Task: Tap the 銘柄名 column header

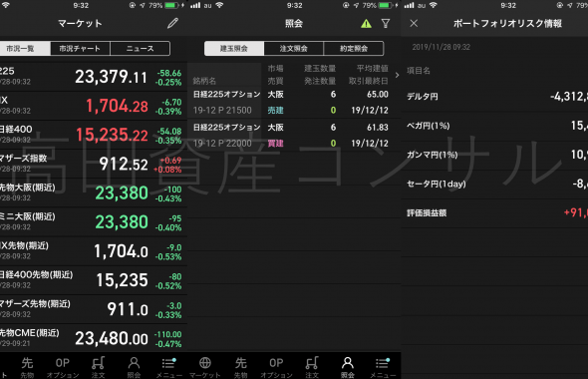Action: tap(204, 81)
